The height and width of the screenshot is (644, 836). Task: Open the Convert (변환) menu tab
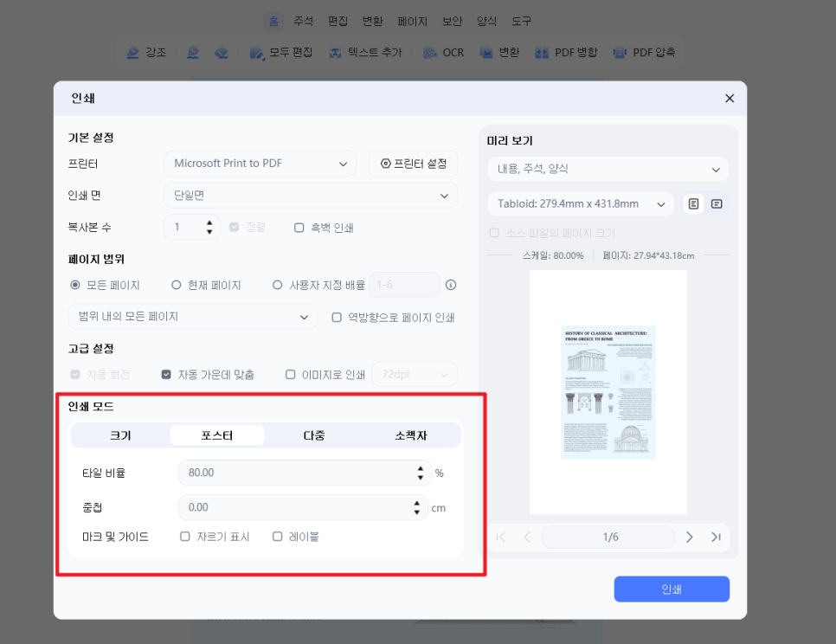(373, 22)
